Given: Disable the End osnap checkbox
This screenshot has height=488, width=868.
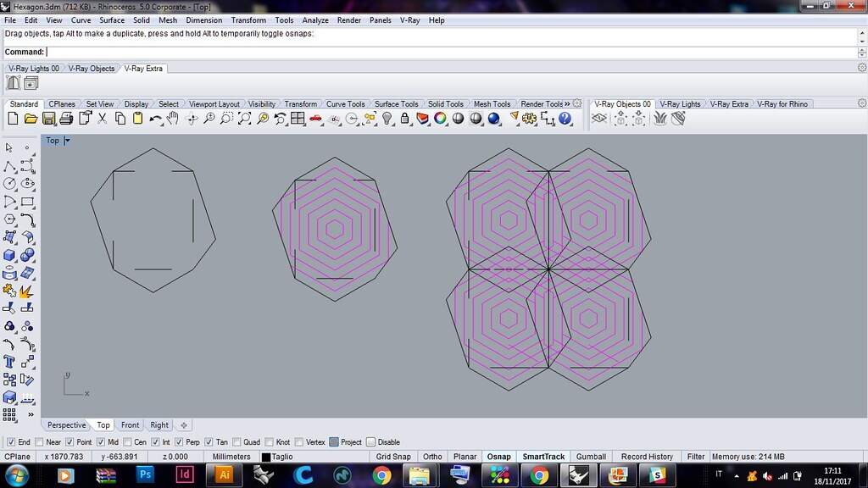Looking at the screenshot, I should point(11,441).
